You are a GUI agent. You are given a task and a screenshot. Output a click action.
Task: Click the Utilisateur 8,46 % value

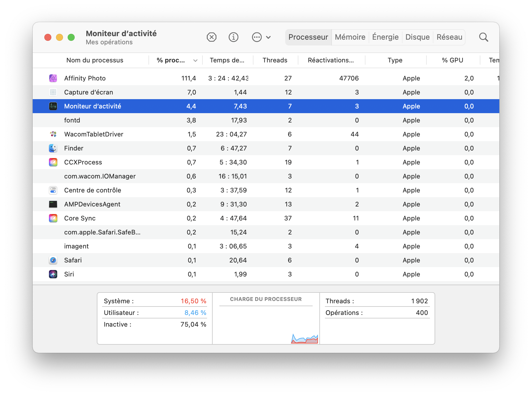195,313
